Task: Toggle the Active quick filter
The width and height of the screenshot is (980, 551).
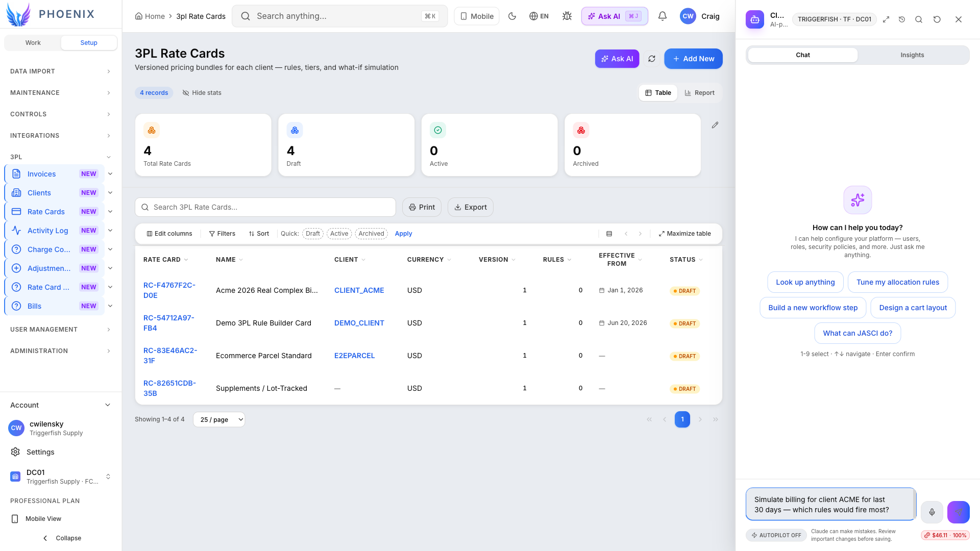Action: (x=339, y=234)
